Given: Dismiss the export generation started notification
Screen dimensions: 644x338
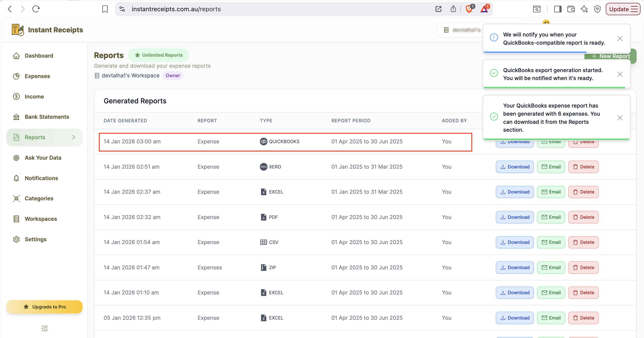Looking at the screenshot, I should [620, 74].
